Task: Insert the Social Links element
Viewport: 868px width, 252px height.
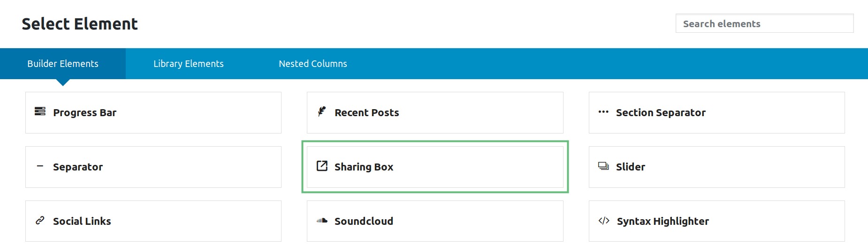Action: [x=153, y=221]
